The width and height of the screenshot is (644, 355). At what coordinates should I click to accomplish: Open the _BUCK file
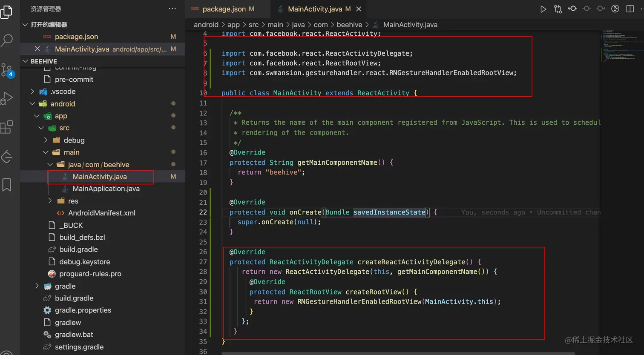point(71,225)
